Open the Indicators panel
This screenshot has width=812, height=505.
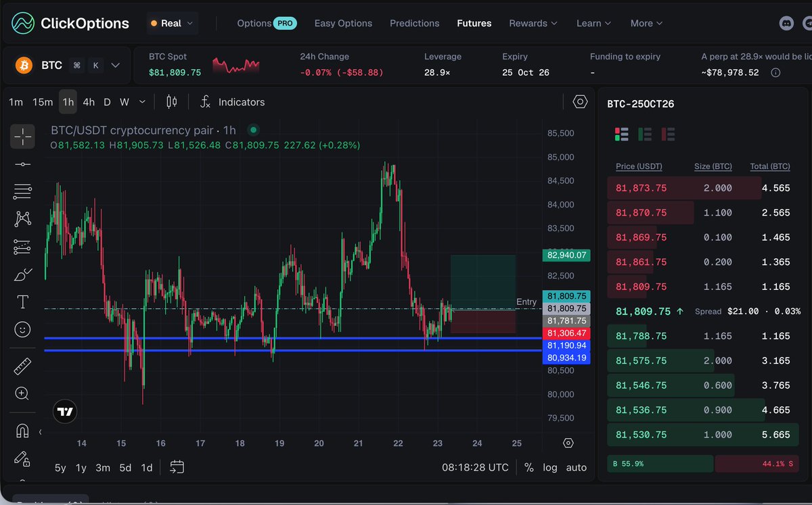pos(232,102)
